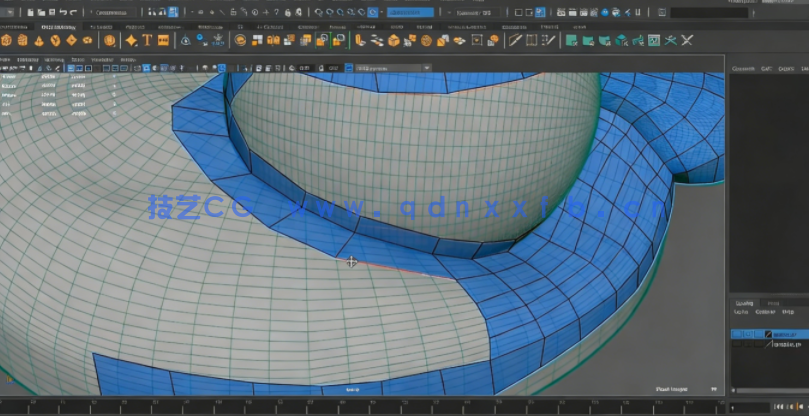
Task: Click the redo arrow in the status line
Action: (73, 12)
